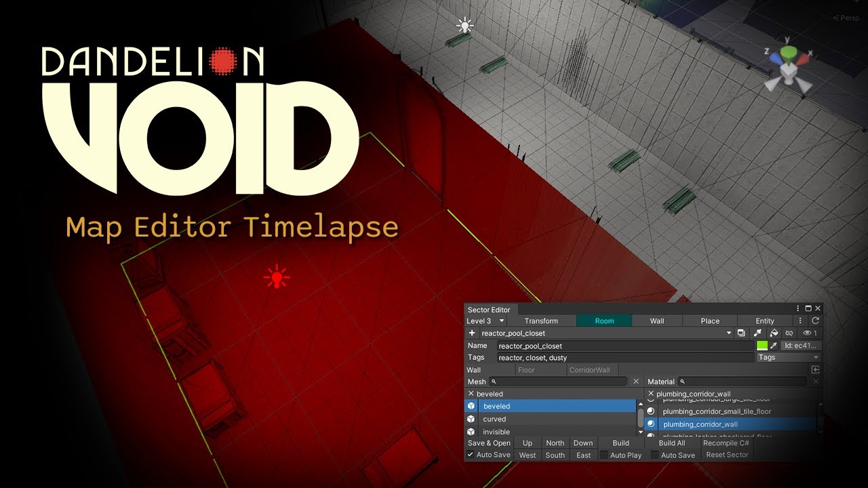Enable Auto Save checkbox beside Build All
This screenshot has height=488, width=868.
click(655, 455)
